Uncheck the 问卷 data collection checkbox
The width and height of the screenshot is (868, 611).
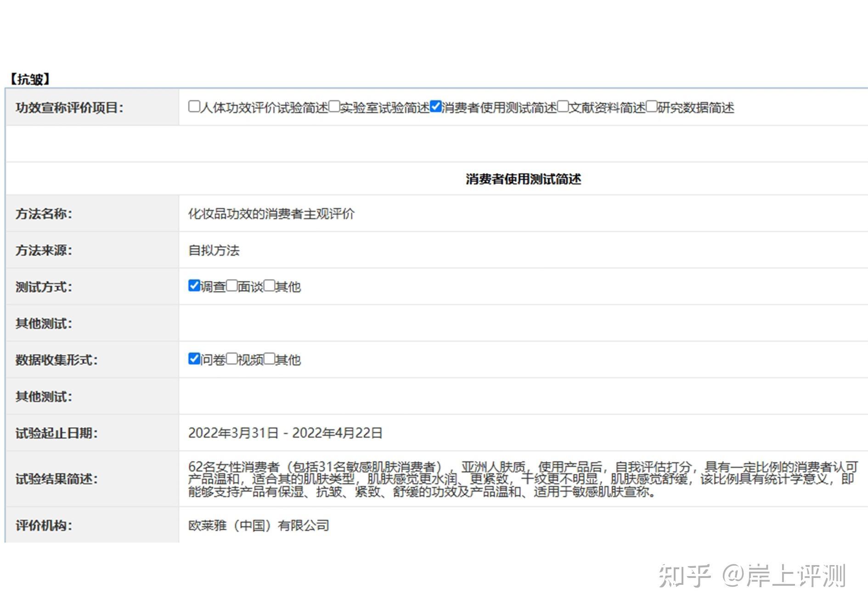click(x=194, y=359)
